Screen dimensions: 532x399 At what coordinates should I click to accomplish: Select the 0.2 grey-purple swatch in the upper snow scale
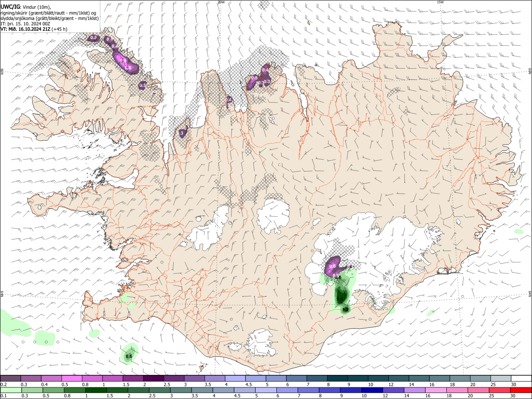click(x=10, y=379)
